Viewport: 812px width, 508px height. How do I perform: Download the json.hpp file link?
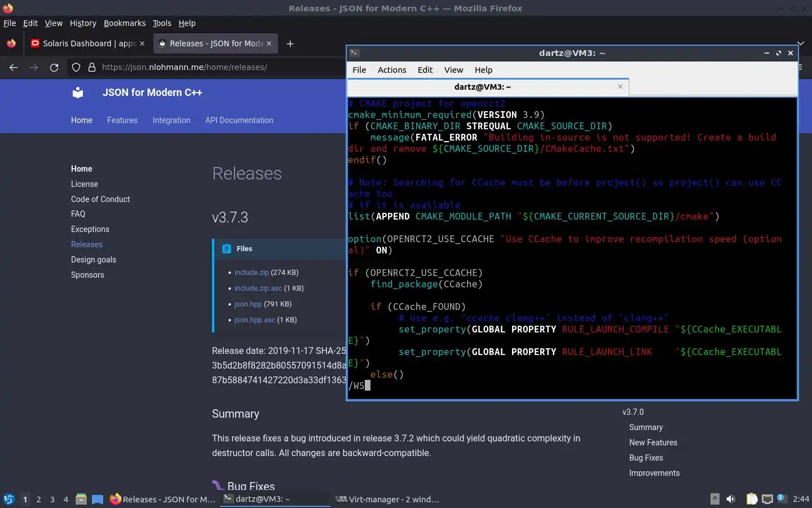pos(248,304)
